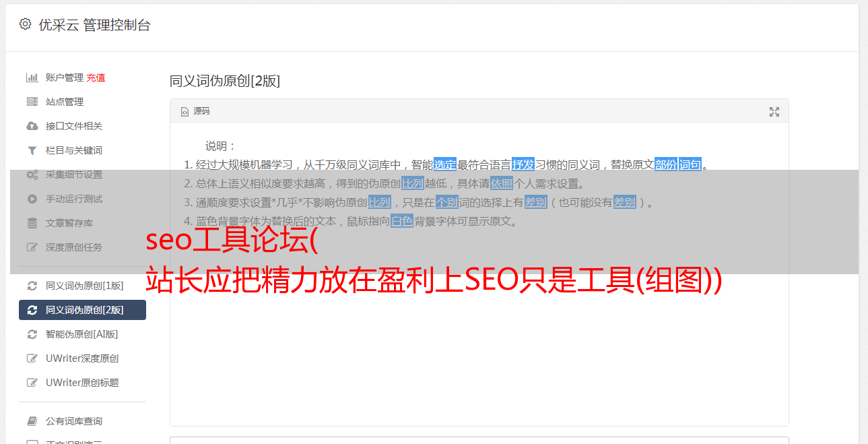This screenshot has height=444, width=868.
Task: Click the highlighted replaced word 抒发
Action: point(523,164)
